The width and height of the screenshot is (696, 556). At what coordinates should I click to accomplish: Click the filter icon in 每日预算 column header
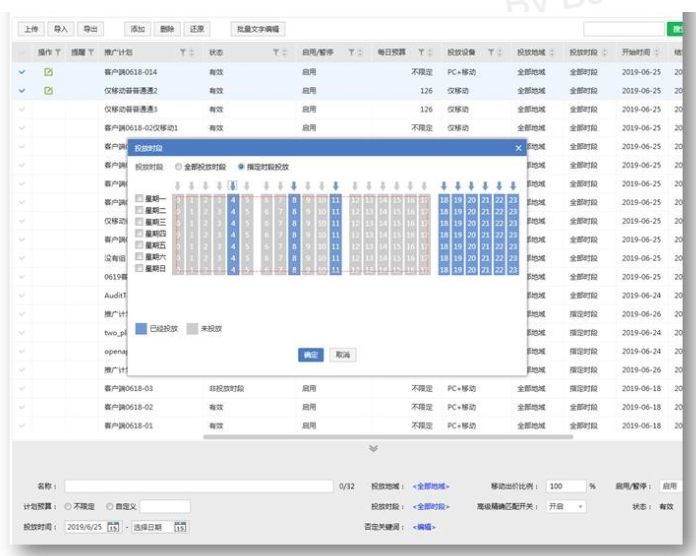pos(421,52)
